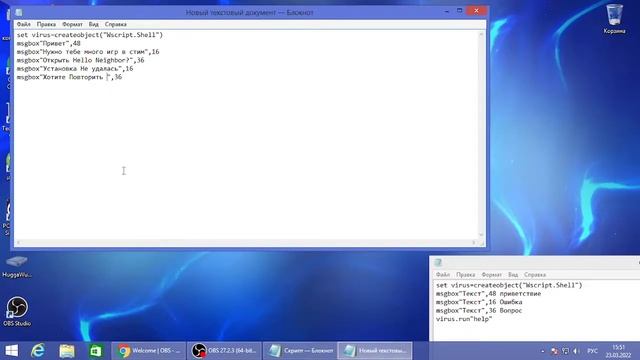Place cursor in line msgbox"Открыть Hello Neighbor?",36
Image resolution: width=640 pixels, height=360 pixels.
coord(80,60)
